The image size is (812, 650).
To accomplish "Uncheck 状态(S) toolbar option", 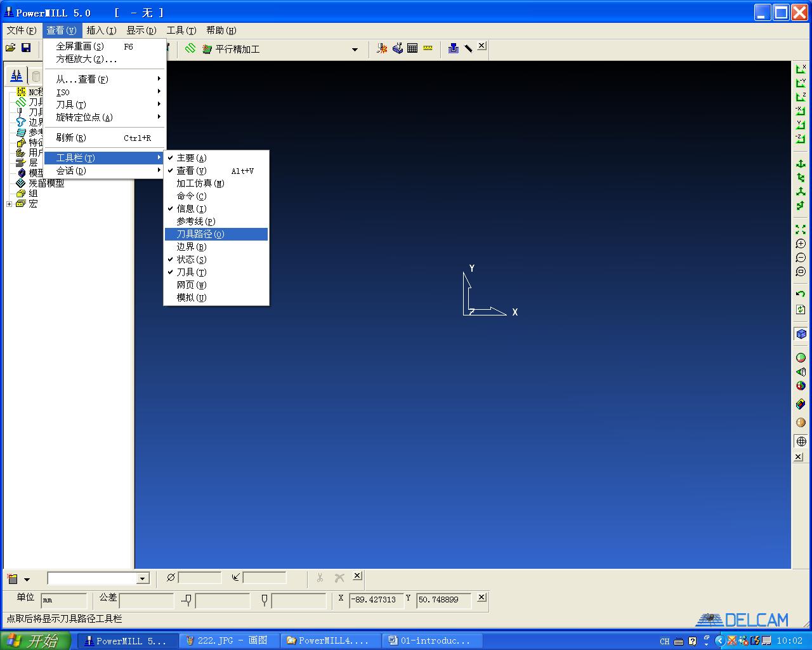I will 216,260.
